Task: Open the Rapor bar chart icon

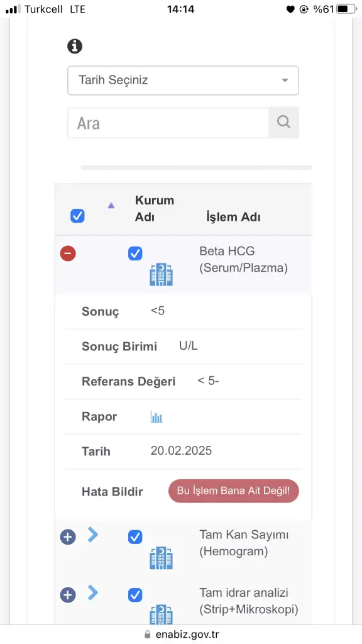Action: point(156,417)
